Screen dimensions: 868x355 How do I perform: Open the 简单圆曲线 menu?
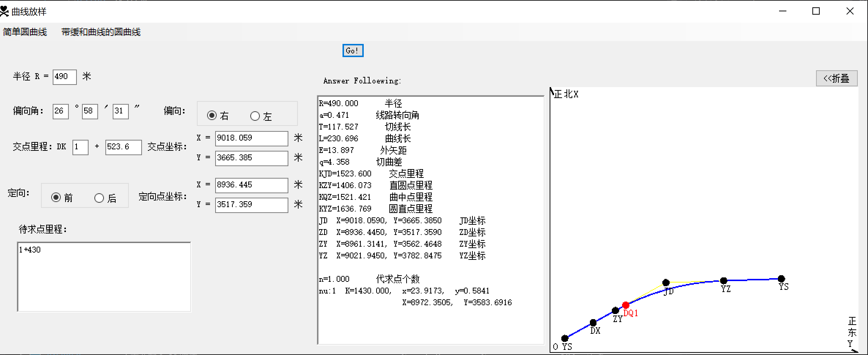25,32
